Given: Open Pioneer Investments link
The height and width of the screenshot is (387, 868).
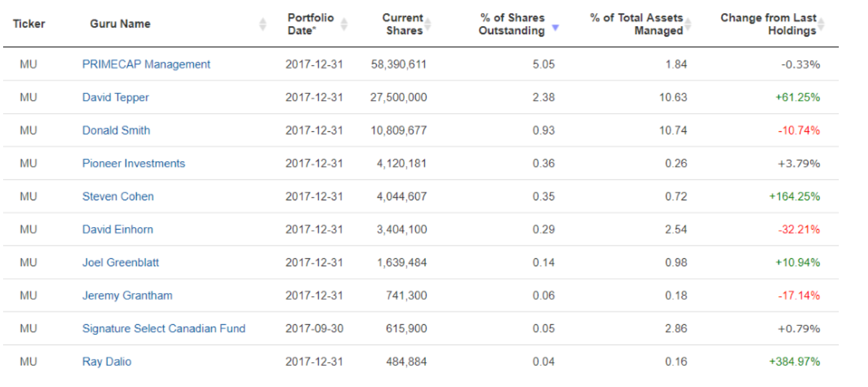Looking at the screenshot, I should [x=134, y=163].
